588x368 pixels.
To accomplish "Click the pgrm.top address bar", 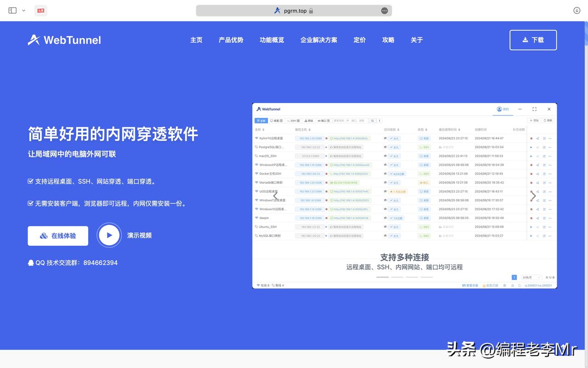I will 294,11.
